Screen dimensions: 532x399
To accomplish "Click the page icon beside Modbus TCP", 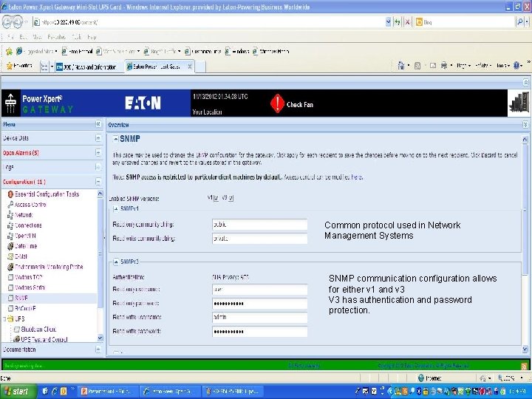I will (10, 277).
